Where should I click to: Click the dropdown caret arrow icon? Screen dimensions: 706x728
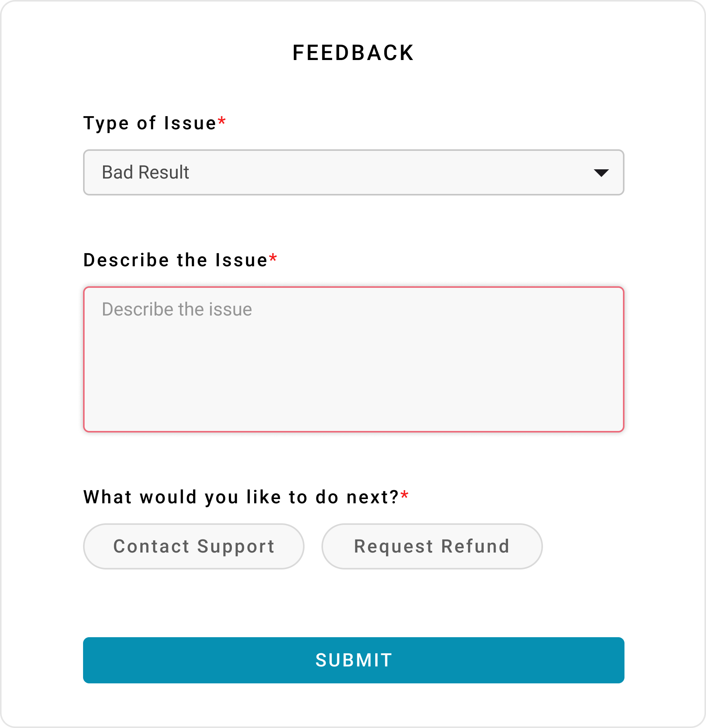click(x=601, y=173)
